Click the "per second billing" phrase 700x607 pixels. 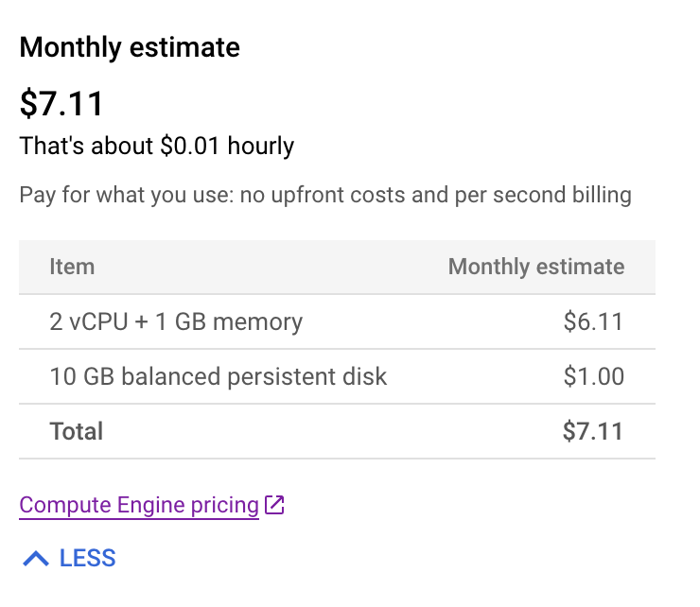549,196
